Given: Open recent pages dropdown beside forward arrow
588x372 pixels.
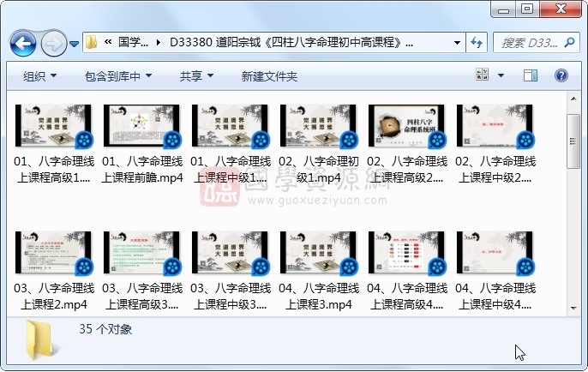Looking at the screenshot, I should 75,44.
